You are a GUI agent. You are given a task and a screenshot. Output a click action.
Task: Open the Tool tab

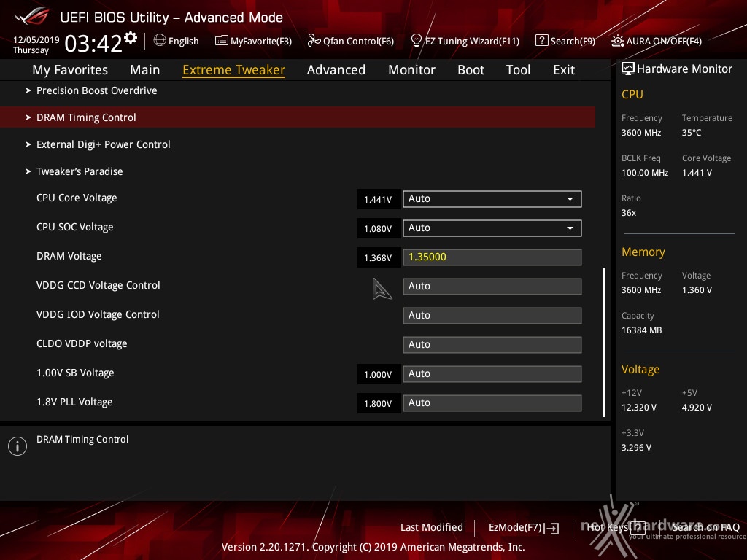[x=518, y=69]
